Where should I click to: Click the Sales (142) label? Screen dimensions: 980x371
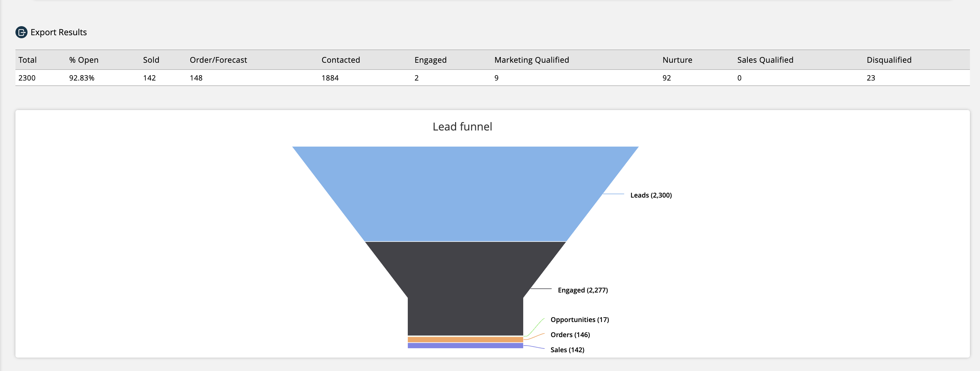[567, 350]
